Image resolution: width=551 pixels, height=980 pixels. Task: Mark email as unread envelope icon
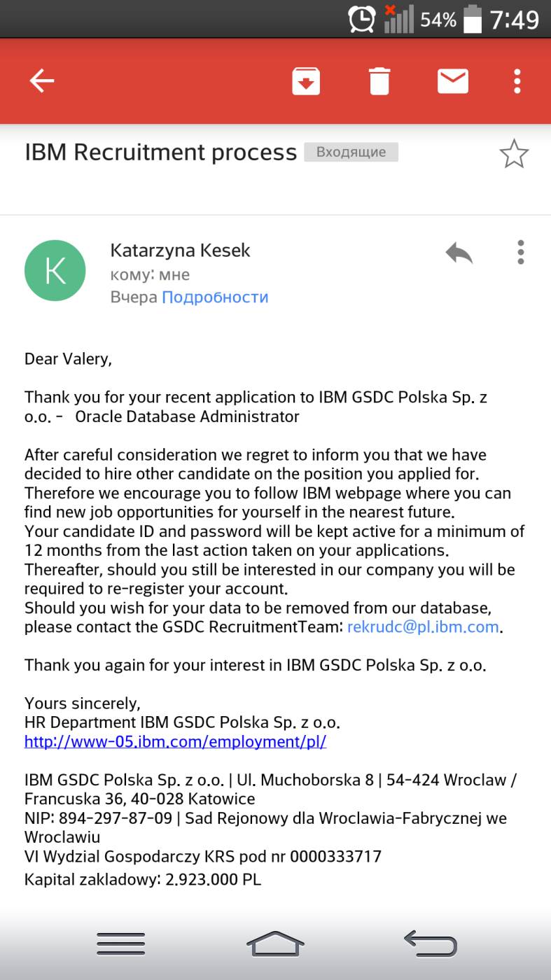(x=452, y=81)
